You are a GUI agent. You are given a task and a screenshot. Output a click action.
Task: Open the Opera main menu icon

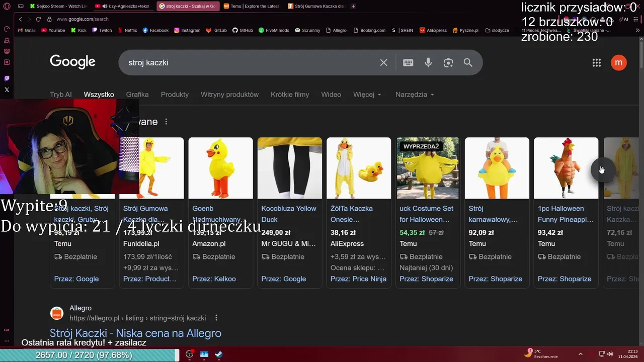coord(7,7)
